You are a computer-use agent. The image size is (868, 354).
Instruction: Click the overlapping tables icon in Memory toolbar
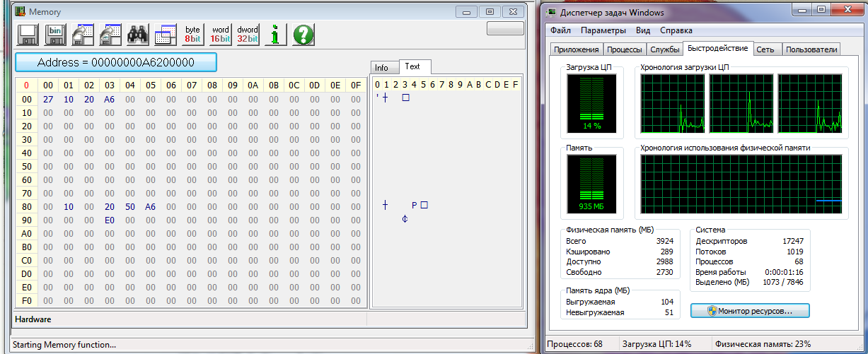pyautogui.click(x=165, y=34)
